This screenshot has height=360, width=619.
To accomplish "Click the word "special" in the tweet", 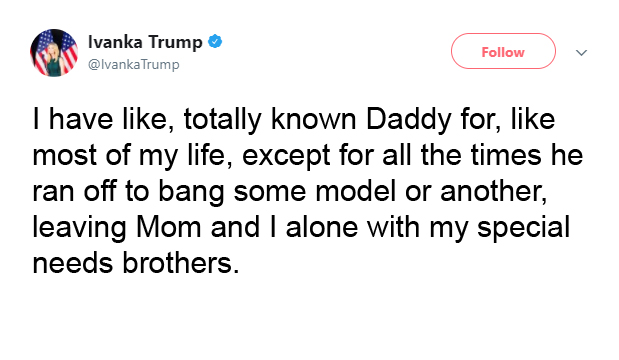I will coord(523,229).
